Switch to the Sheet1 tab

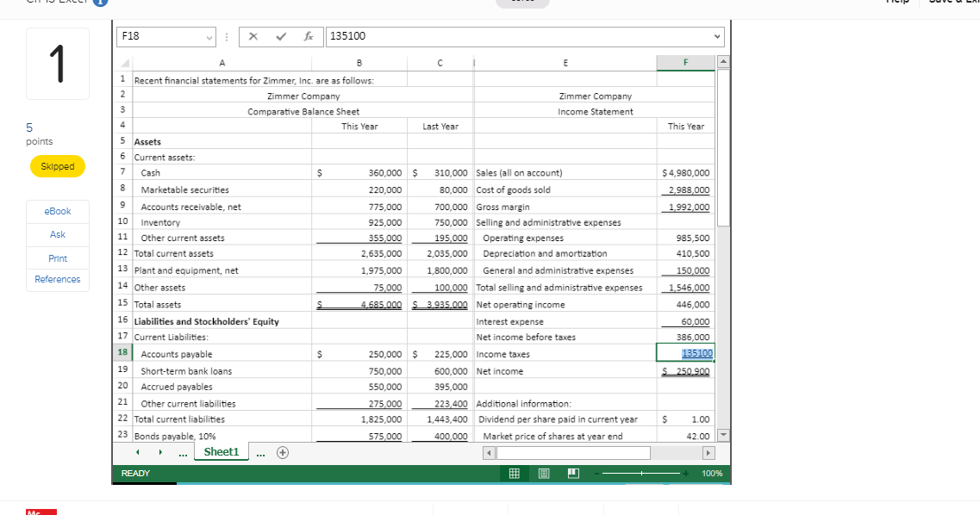tap(221, 451)
